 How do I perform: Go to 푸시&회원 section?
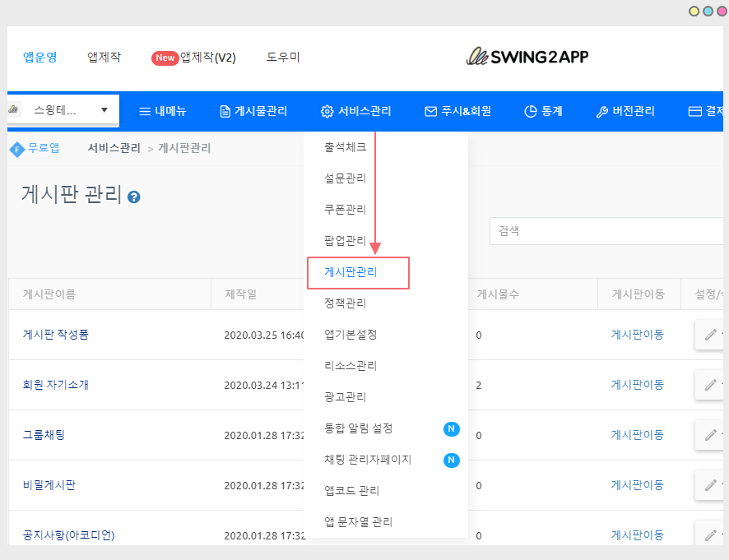pyautogui.click(x=457, y=111)
